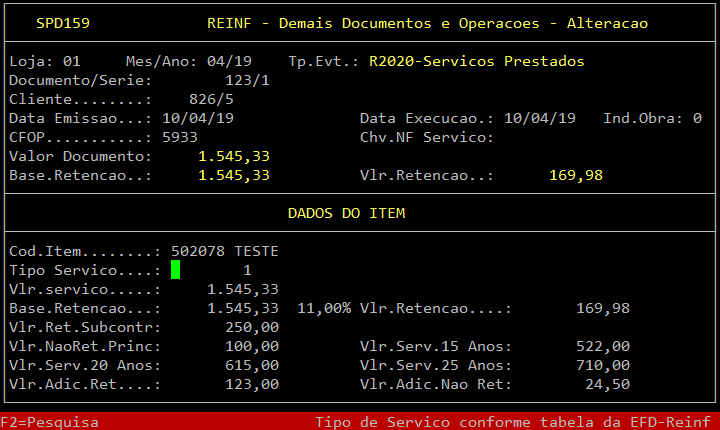Image resolution: width=720 pixels, height=430 pixels.
Task: Click the Ind.Obra value 0
Action: (697, 118)
